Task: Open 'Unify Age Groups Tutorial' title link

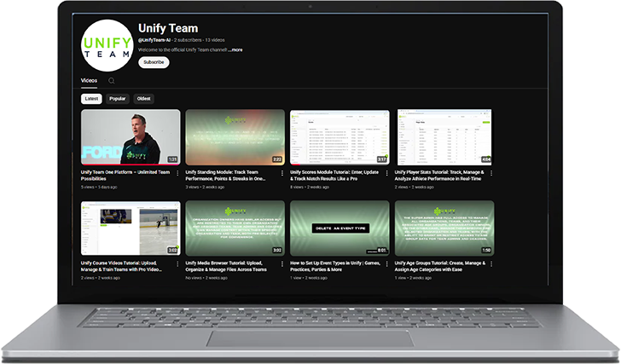Action: (439, 266)
